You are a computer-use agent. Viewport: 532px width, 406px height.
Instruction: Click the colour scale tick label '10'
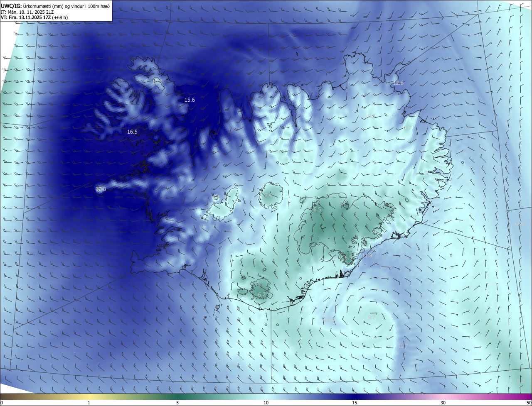266,403
